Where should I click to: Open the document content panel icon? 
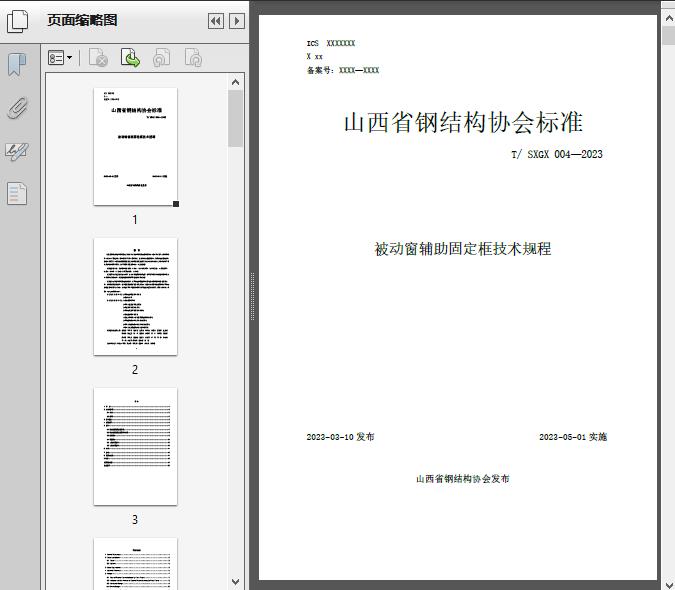(17, 193)
